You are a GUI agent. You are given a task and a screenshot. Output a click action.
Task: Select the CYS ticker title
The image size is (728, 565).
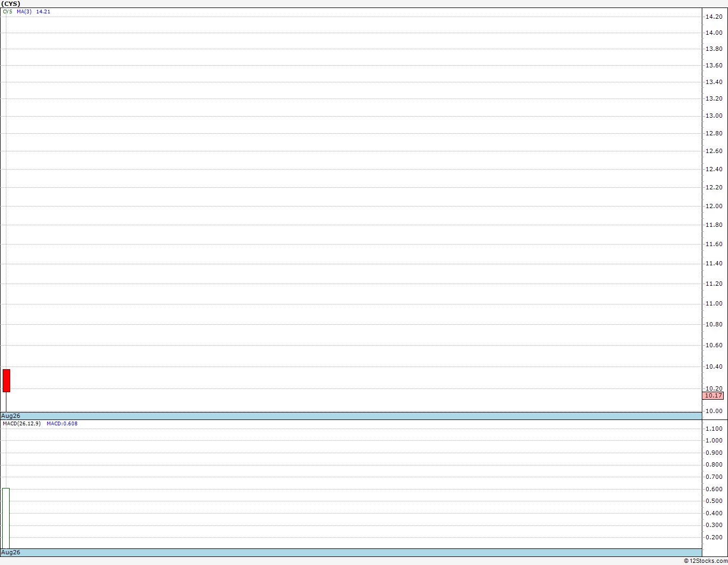(x=11, y=4)
